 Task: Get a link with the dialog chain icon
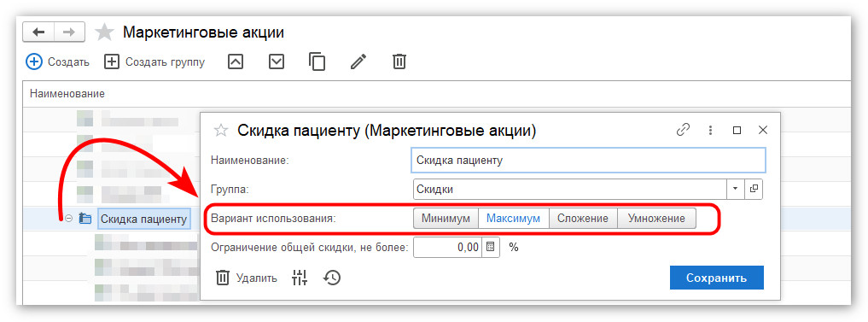[x=684, y=130]
